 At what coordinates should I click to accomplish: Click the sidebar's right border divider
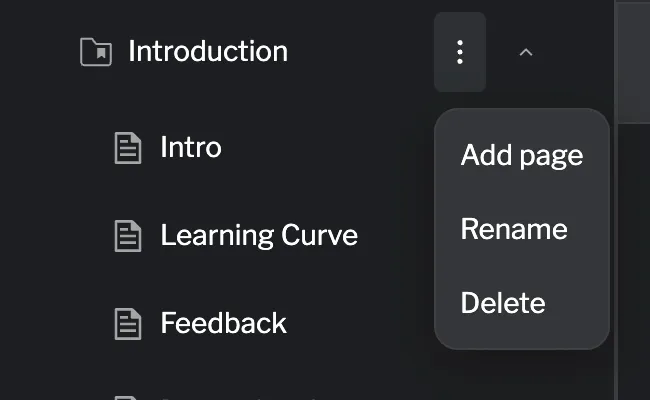(x=614, y=250)
